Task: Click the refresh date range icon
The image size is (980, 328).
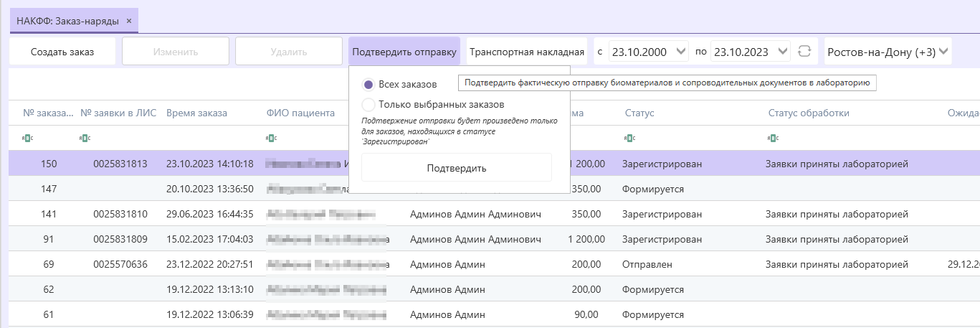Action: tap(804, 52)
